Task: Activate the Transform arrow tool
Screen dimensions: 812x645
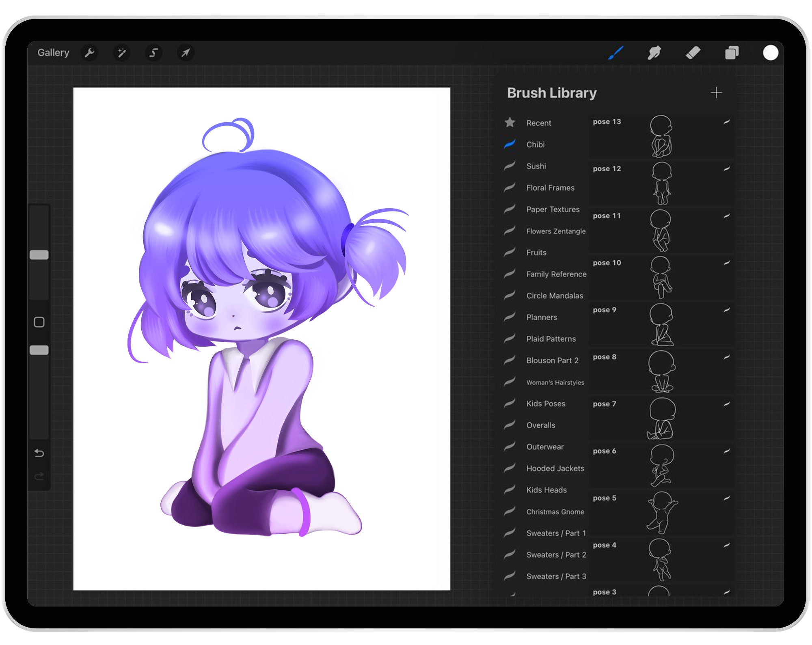Action: pyautogui.click(x=186, y=53)
